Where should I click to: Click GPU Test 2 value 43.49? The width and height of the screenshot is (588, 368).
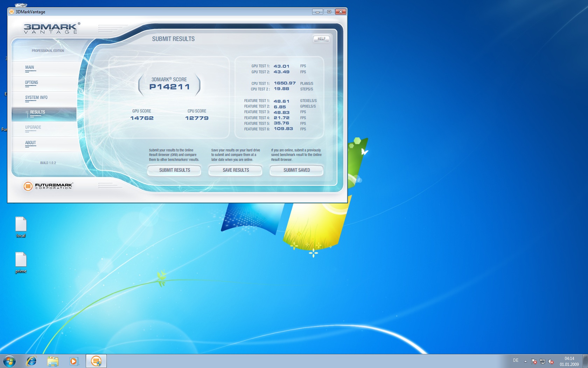pyautogui.click(x=281, y=72)
